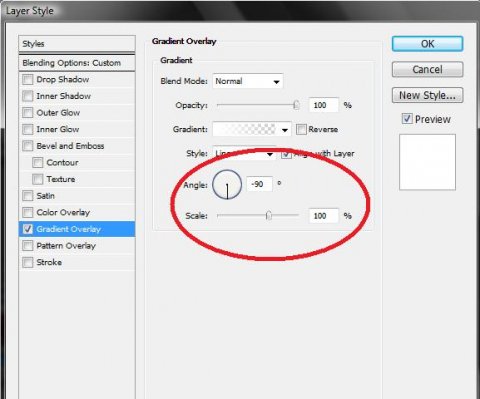
Task: Toggle the Reverse gradient checkbox
Action: 301,129
